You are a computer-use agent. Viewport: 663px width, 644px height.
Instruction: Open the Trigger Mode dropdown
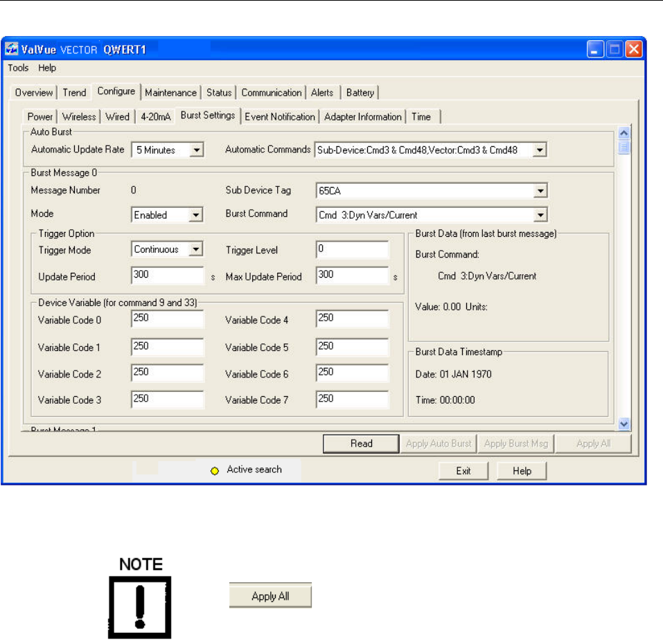[x=196, y=250]
